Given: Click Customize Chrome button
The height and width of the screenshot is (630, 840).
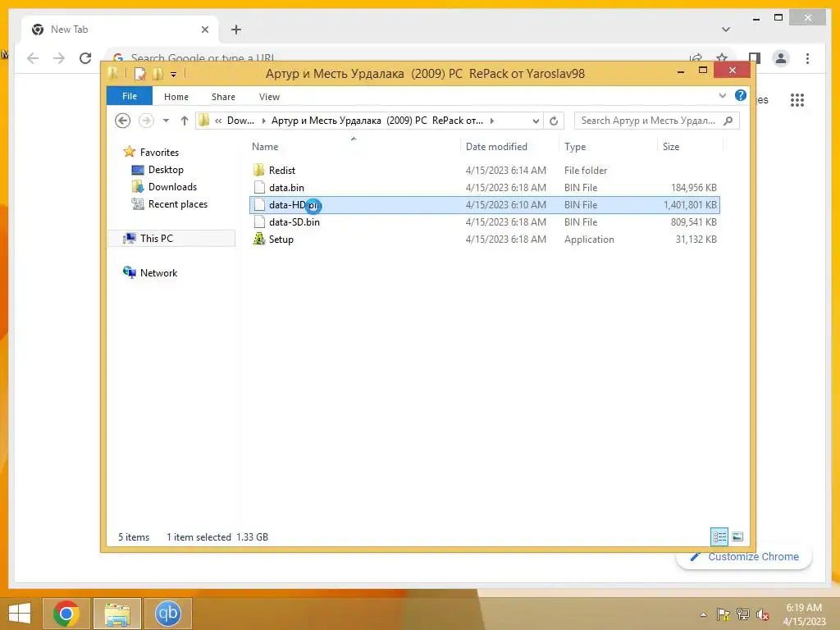Looking at the screenshot, I should pyautogui.click(x=743, y=557).
